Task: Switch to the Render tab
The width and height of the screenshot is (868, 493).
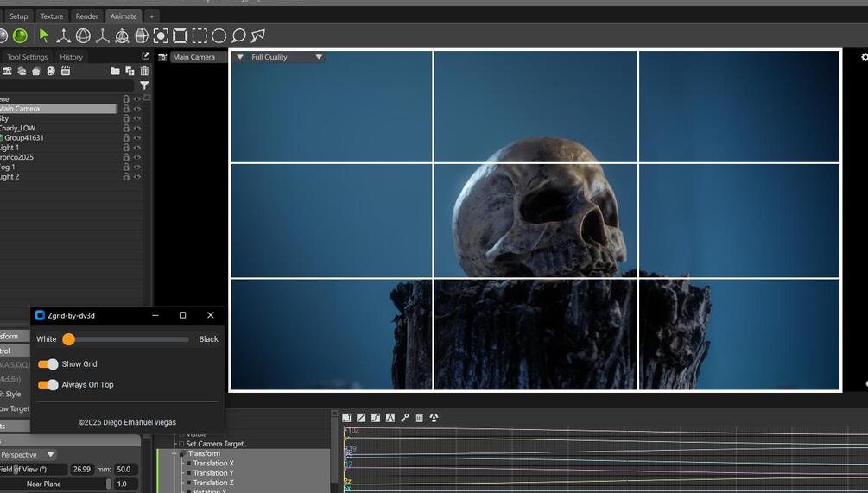Action: (87, 16)
